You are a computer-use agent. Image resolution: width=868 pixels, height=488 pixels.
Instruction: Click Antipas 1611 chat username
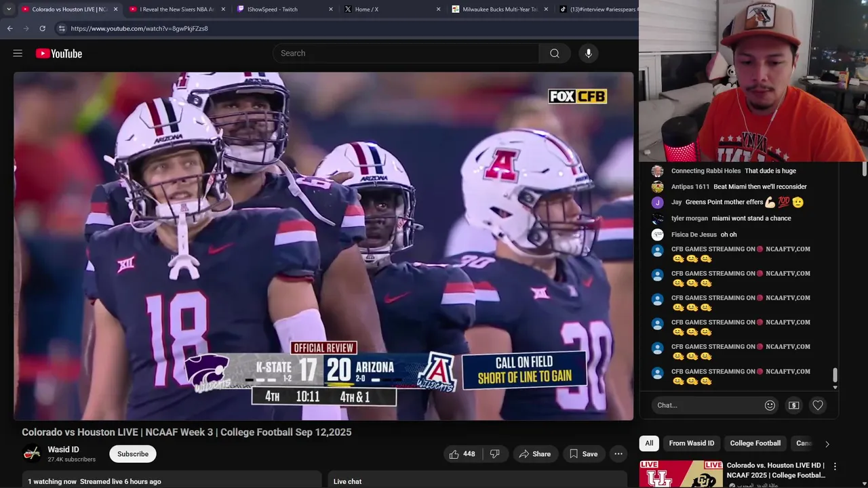tap(690, 186)
